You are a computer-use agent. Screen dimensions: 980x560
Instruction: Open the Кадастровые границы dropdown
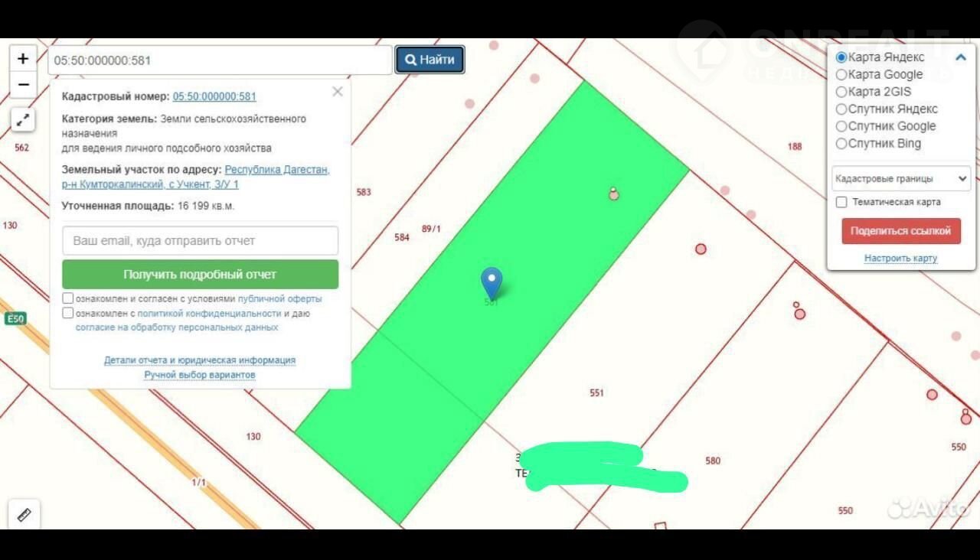(x=900, y=178)
